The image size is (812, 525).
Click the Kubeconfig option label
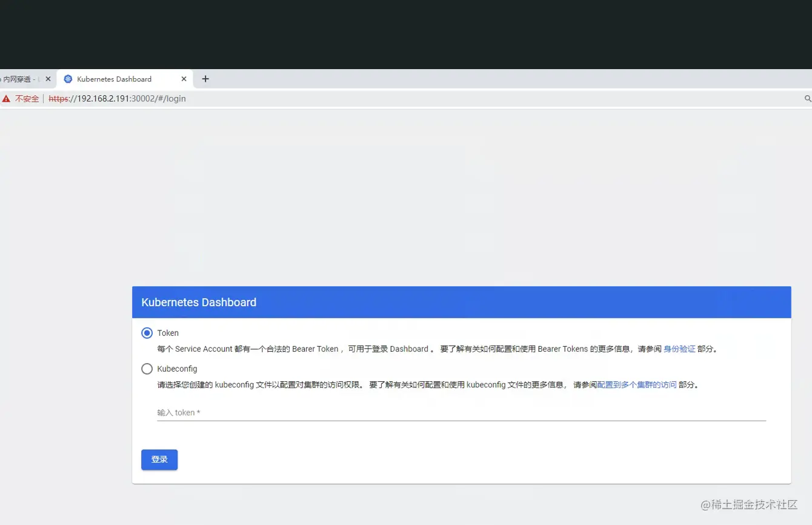[177, 369]
